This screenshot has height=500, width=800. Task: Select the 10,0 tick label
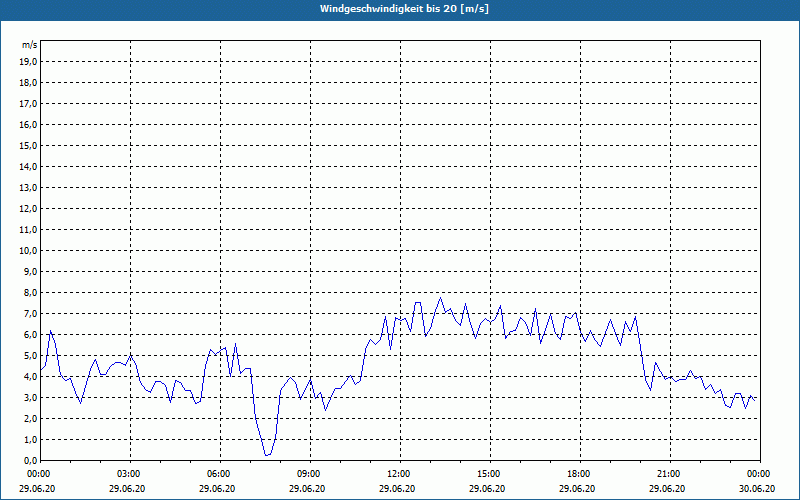28,251
